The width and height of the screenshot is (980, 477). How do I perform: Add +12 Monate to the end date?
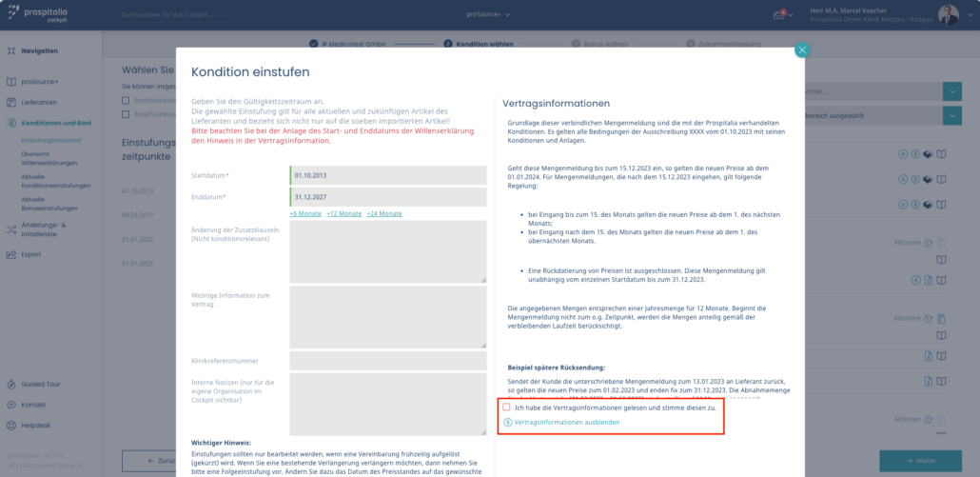(343, 214)
